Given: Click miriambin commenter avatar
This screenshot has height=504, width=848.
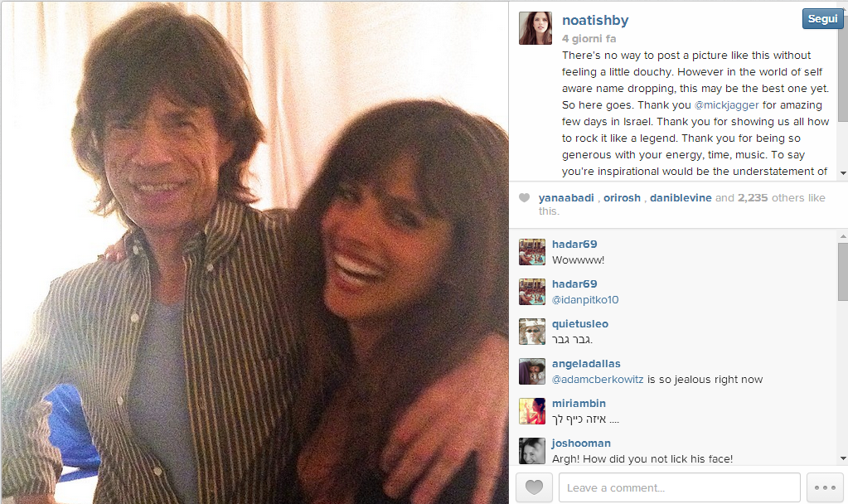Looking at the screenshot, I should pyautogui.click(x=532, y=411).
